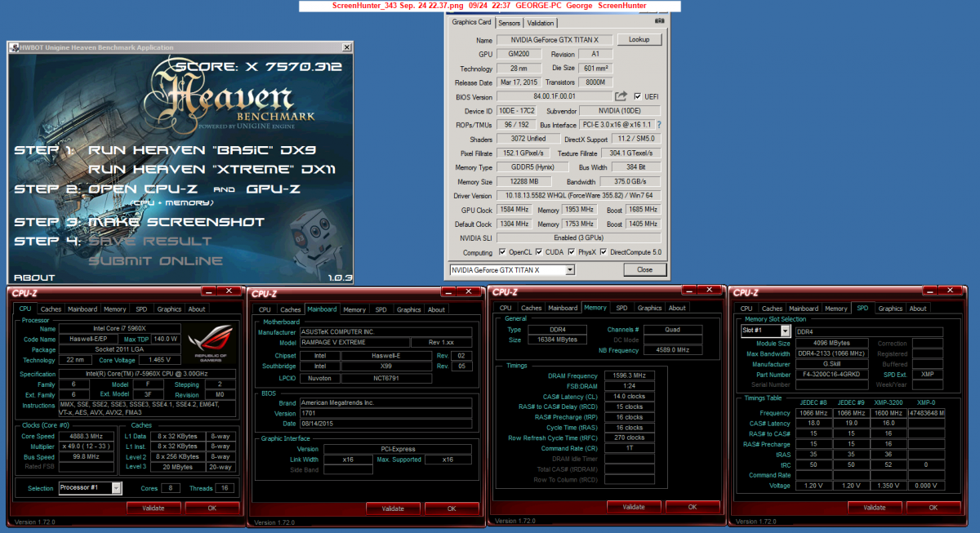Image resolution: width=980 pixels, height=533 pixels.
Task: Open About tab in the CPU-Z SPD window
Action: click(x=918, y=309)
